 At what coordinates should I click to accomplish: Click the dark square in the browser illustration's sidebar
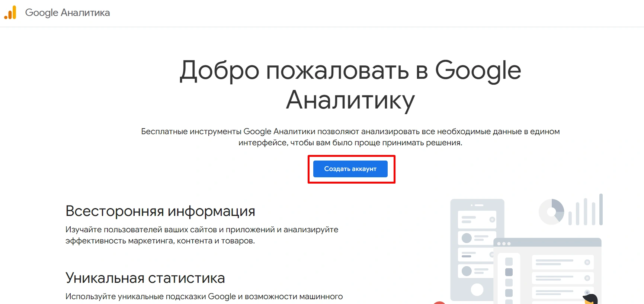point(509,272)
